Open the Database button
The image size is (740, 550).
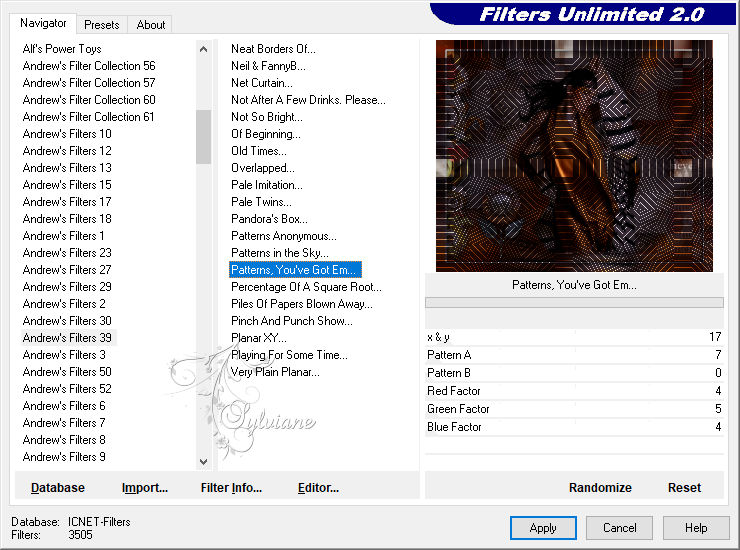[x=58, y=488]
